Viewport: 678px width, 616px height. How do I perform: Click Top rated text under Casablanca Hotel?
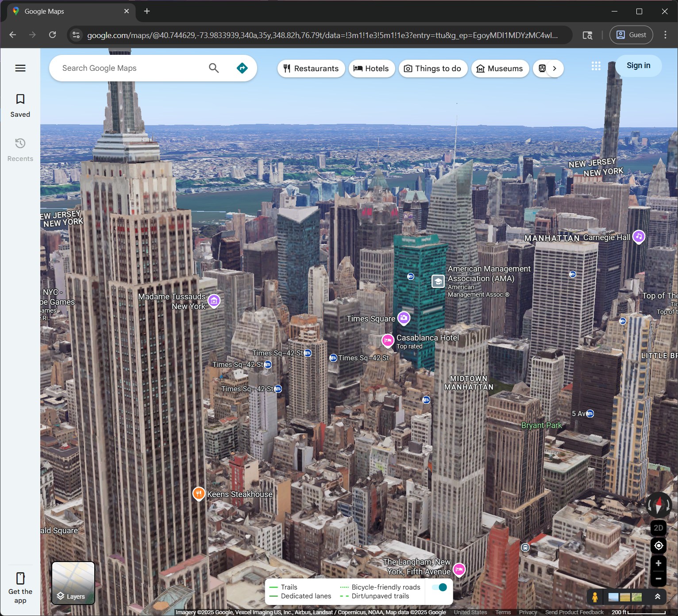click(409, 346)
